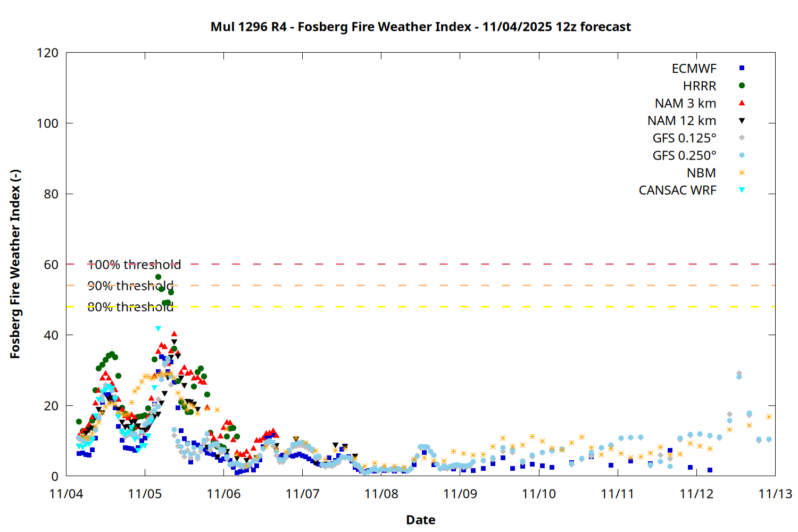The height and width of the screenshot is (532, 798).
Task: Click the 120 y-axis tick label
Action: (47, 53)
